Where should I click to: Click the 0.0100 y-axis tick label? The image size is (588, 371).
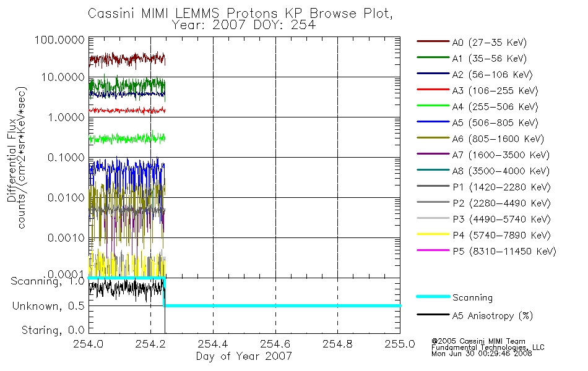[x=66, y=197]
